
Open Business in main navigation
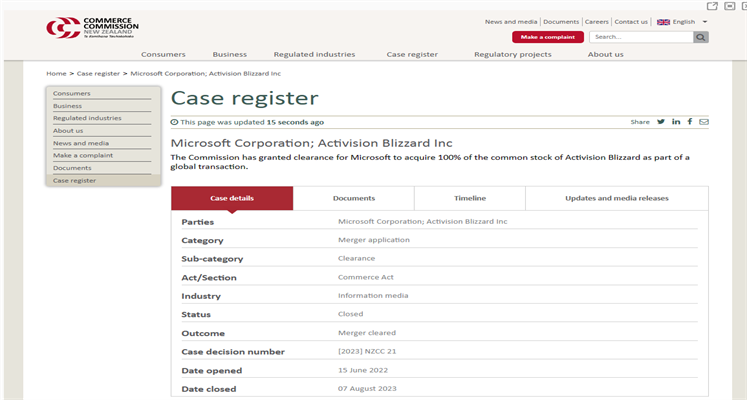tap(230, 54)
